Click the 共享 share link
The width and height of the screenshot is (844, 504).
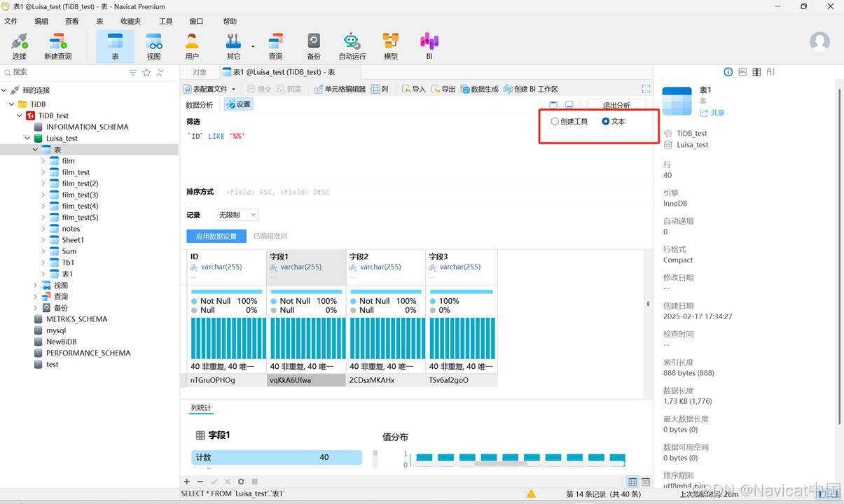pyautogui.click(x=712, y=113)
